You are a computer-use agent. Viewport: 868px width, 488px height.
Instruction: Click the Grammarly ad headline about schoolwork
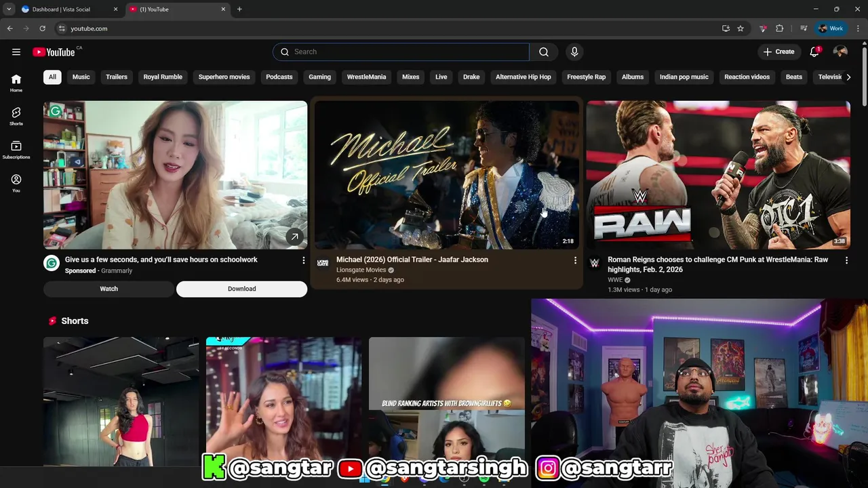coord(161,260)
